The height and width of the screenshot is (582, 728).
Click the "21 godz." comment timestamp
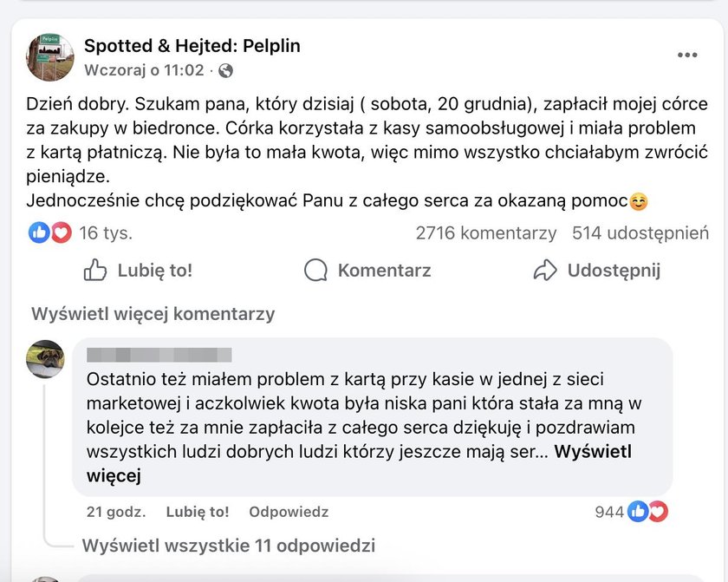[x=116, y=512]
